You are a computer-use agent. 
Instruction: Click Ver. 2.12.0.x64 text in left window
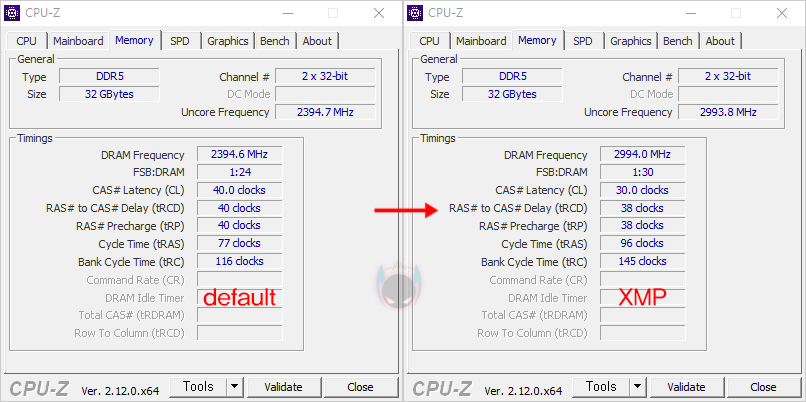(x=120, y=391)
